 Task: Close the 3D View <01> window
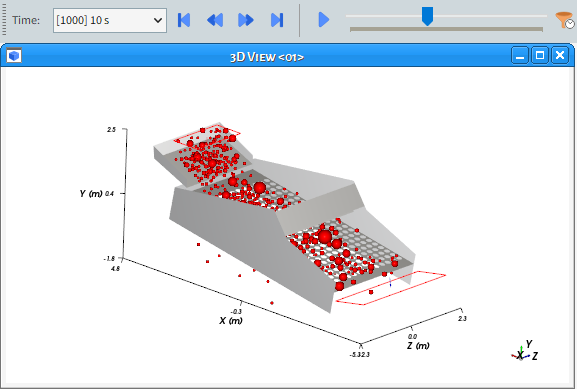(x=560, y=56)
